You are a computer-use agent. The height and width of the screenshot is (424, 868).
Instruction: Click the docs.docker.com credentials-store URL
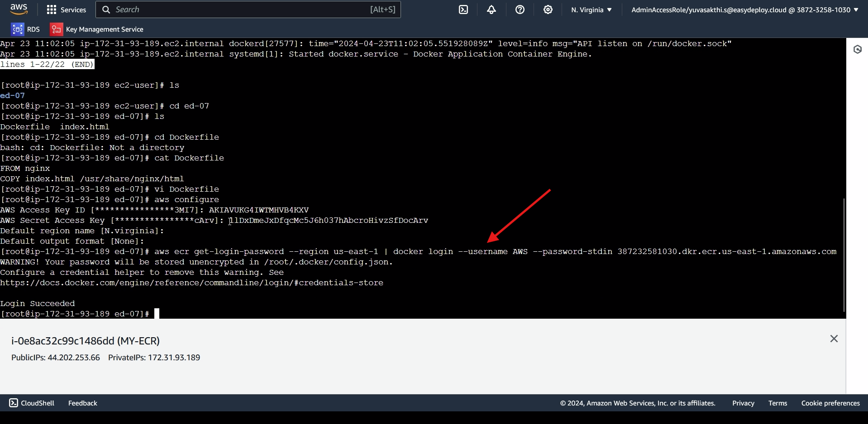point(191,283)
